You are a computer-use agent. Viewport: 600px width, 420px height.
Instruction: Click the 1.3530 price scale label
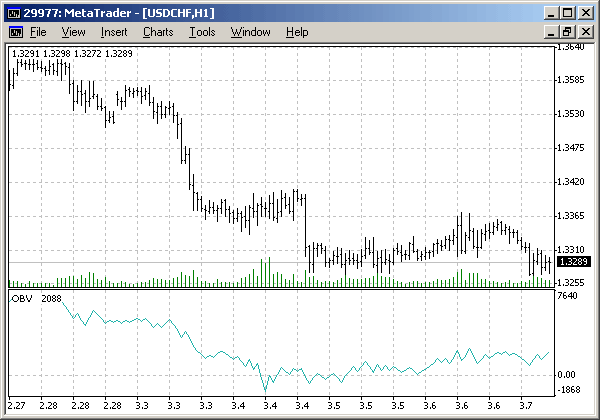pos(571,114)
